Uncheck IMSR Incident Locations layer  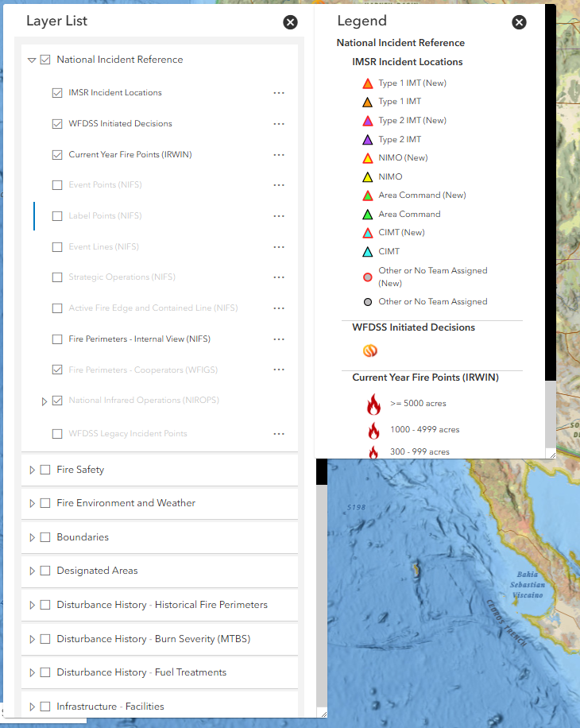pyautogui.click(x=57, y=93)
